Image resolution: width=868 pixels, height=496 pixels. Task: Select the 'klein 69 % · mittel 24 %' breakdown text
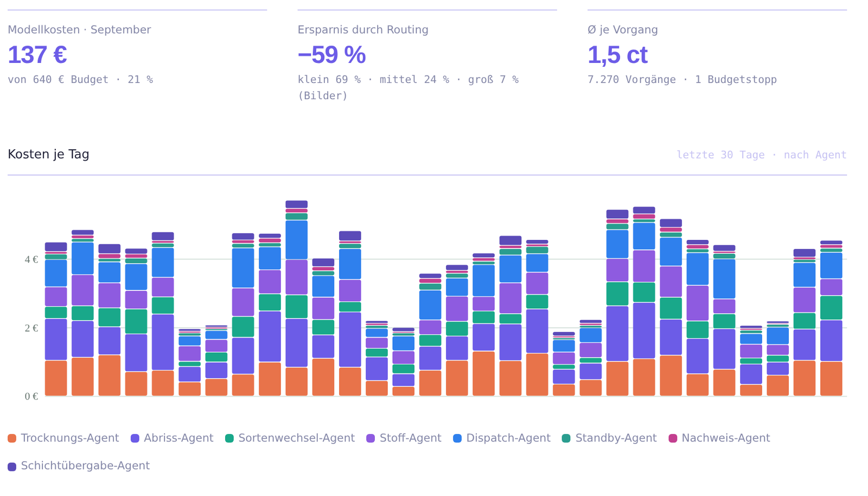tap(373, 80)
